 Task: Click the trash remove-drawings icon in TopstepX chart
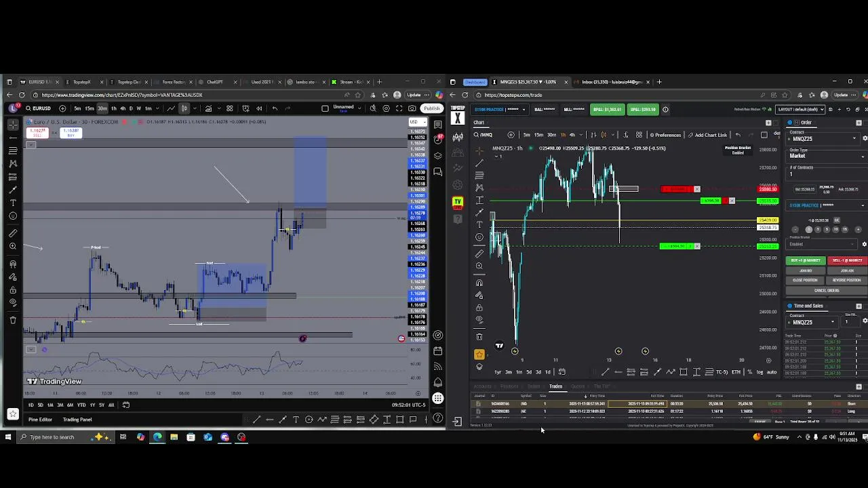[x=479, y=336]
